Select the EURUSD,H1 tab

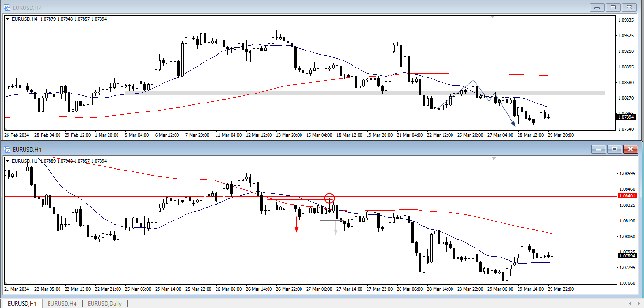(22, 304)
